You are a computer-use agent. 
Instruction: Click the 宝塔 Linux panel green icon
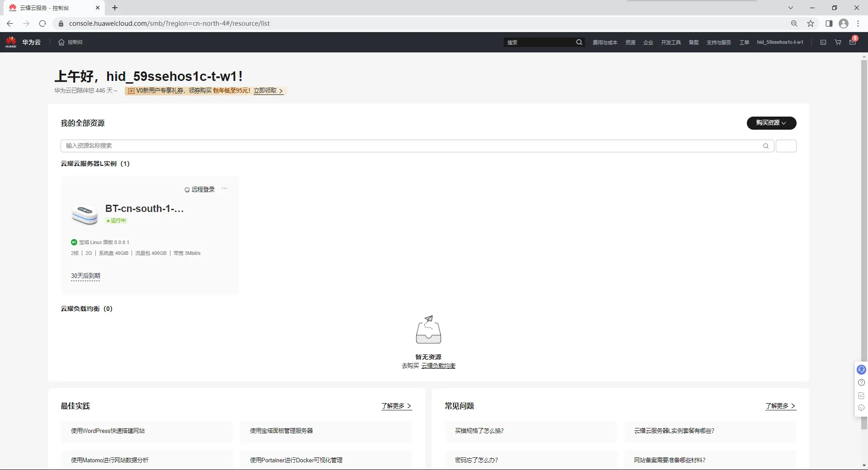pyautogui.click(x=74, y=242)
